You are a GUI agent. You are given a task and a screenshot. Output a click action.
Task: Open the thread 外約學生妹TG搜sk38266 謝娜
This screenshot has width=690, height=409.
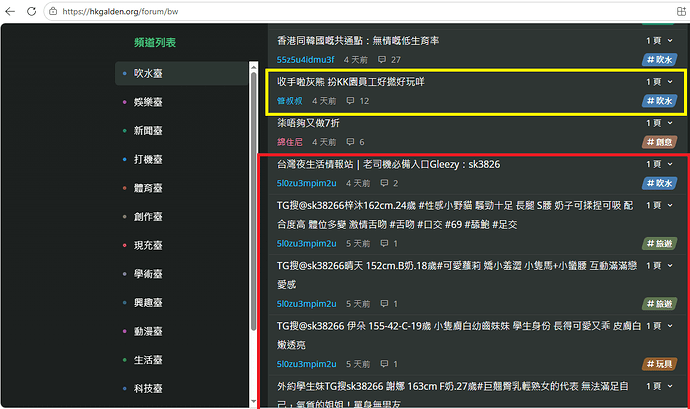point(453,394)
